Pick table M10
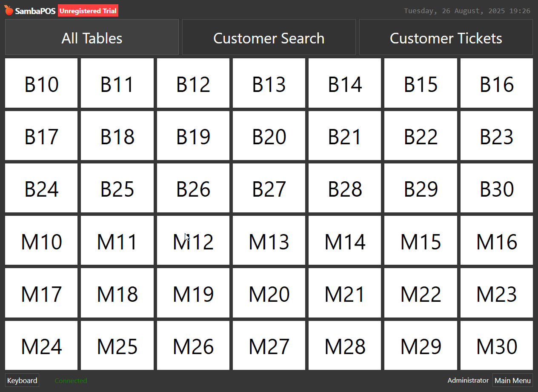 [41, 240]
